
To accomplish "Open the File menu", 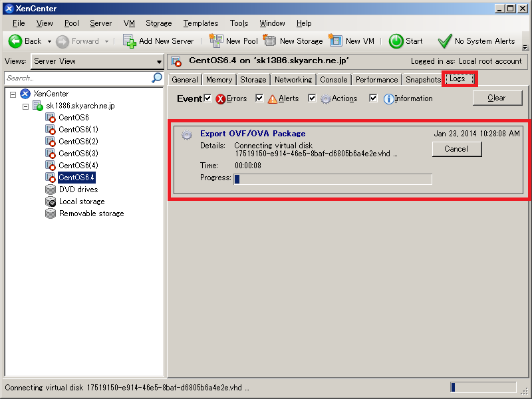I will coord(19,23).
